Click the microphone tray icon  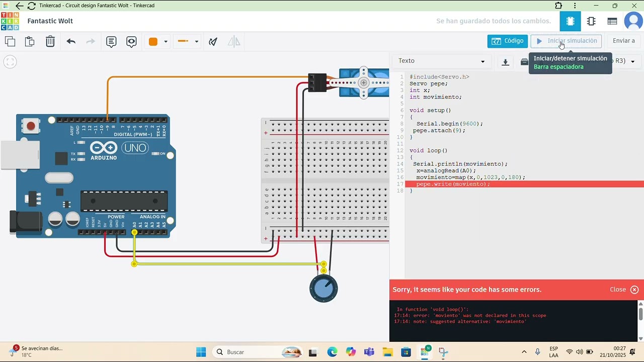pos(537,352)
